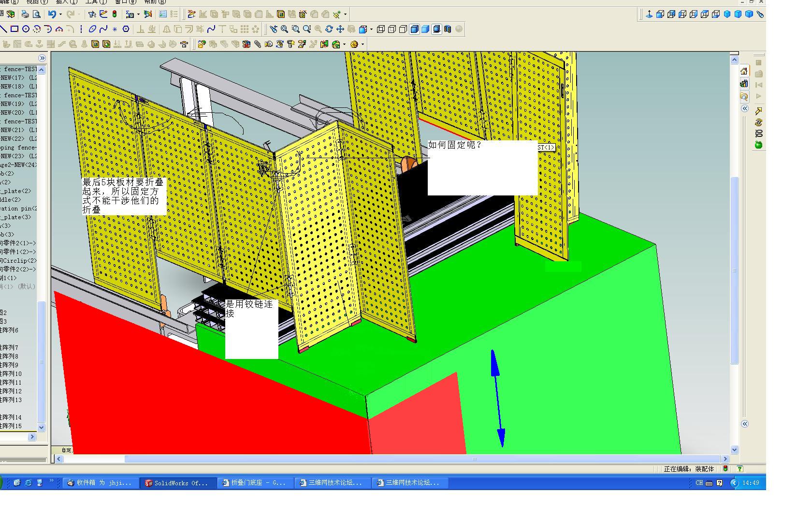Click the telephone icon on features toolbar

[184, 44]
